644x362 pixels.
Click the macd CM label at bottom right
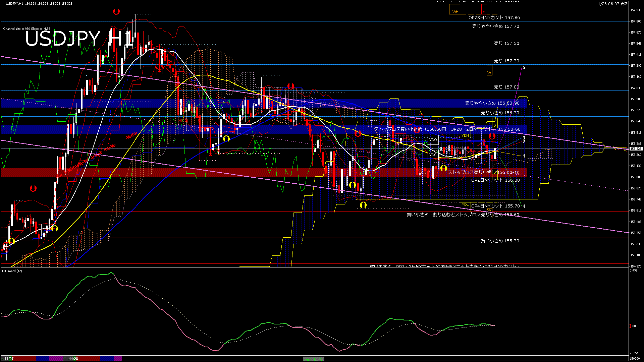pyautogui.click(x=314, y=359)
